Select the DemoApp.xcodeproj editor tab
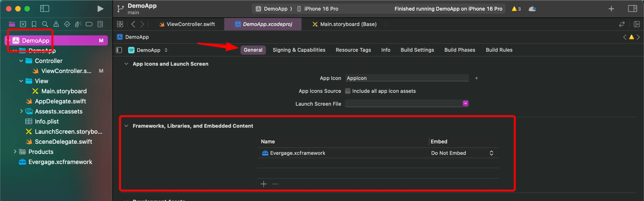The image size is (644, 201). click(263, 24)
